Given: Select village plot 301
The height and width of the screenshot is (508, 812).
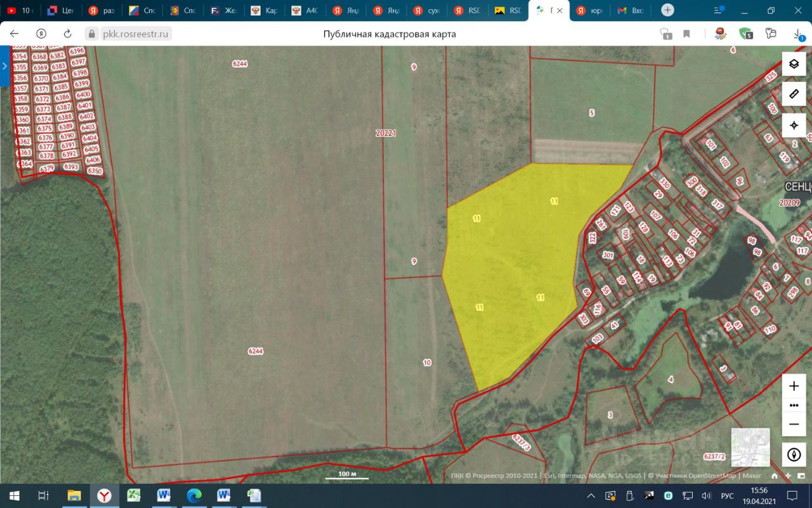Looking at the screenshot, I should point(608,255).
